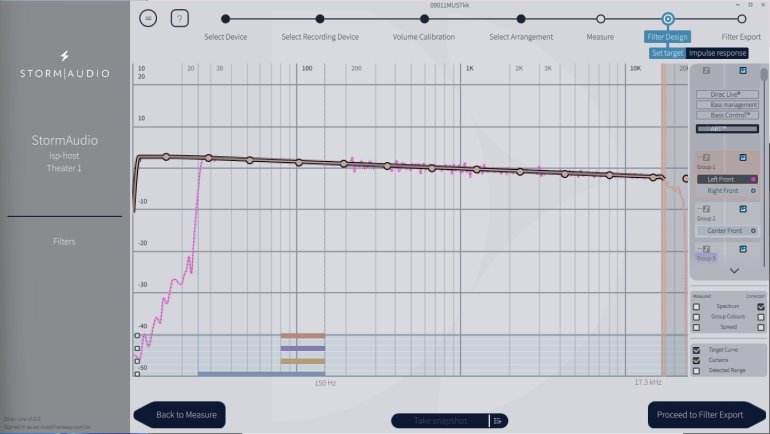Click the StormAudio lightning logo
This screenshot has height=434, width=770.
(64, 55)
